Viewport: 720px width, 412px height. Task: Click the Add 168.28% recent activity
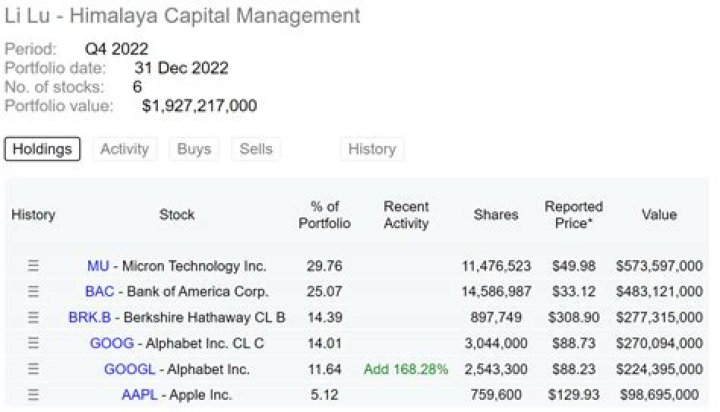click(406, 369)
